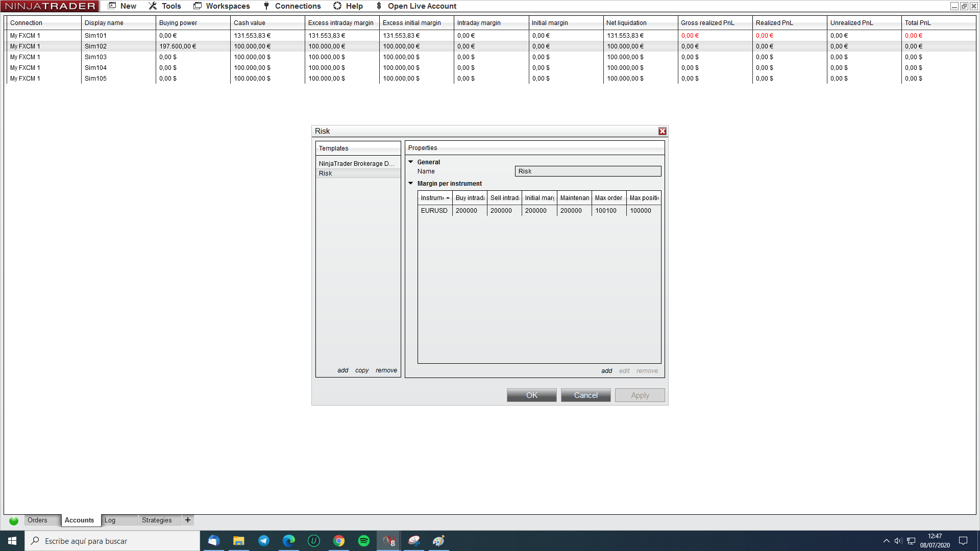Open Spotify from the taskbar
980x551 pixels.
364,541
